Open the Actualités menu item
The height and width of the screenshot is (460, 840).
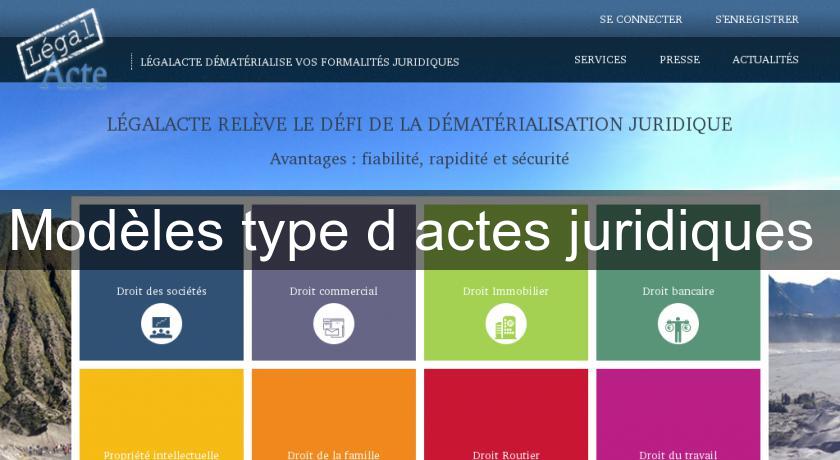point(765,59)
